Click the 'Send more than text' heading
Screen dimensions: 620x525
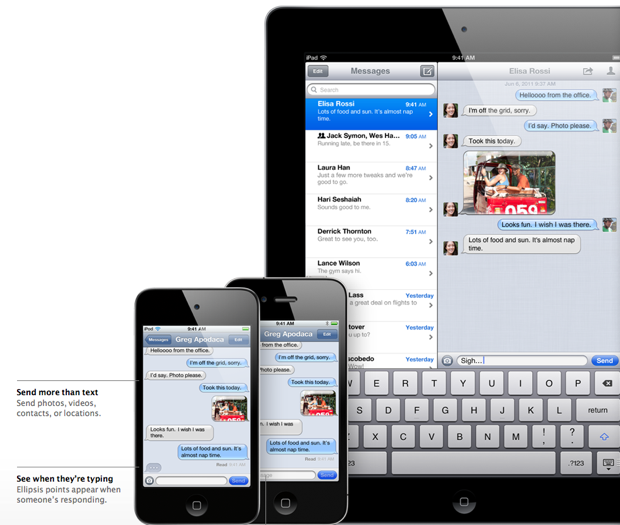[x=57, y=392]
